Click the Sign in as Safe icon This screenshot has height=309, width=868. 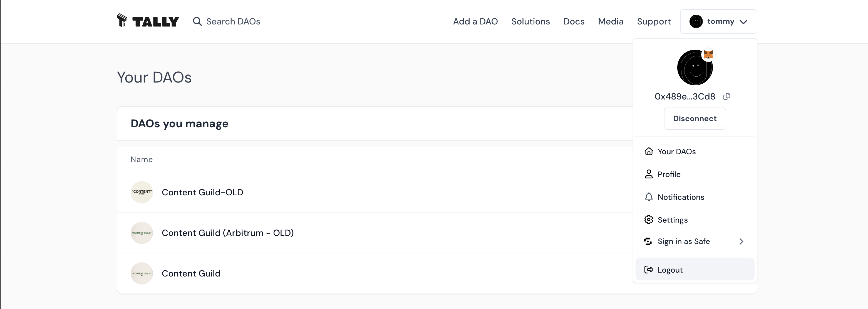648,241
